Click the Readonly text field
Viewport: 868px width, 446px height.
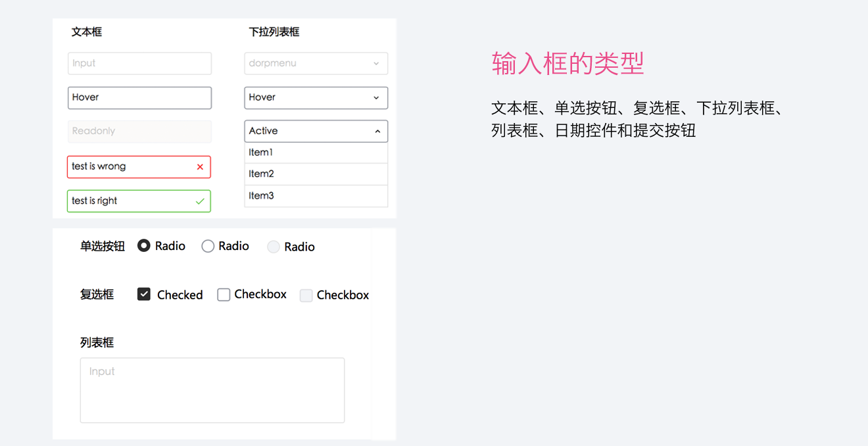click(x=139, y=132)
